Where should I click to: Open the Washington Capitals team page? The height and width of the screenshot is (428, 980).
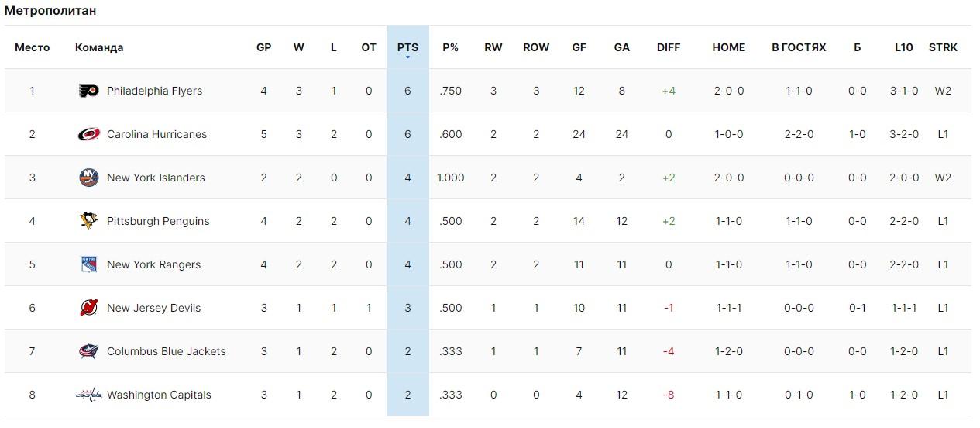click(159, 395)
